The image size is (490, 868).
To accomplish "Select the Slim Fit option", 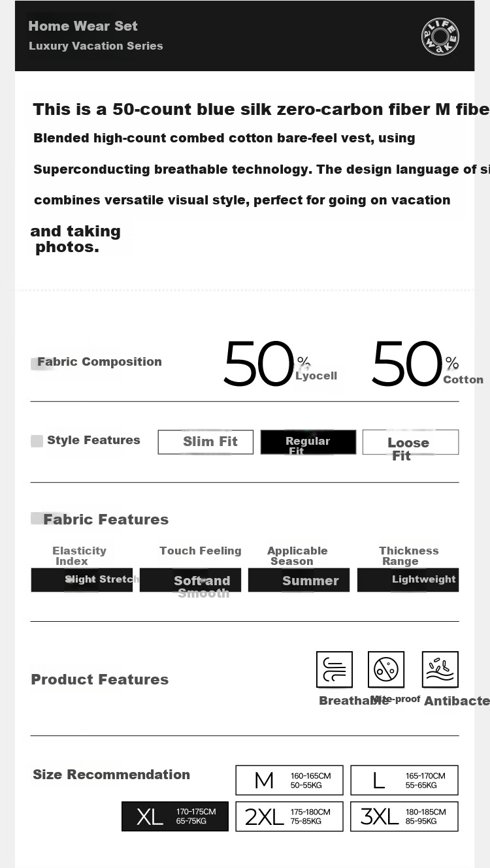I will [205, 442].
